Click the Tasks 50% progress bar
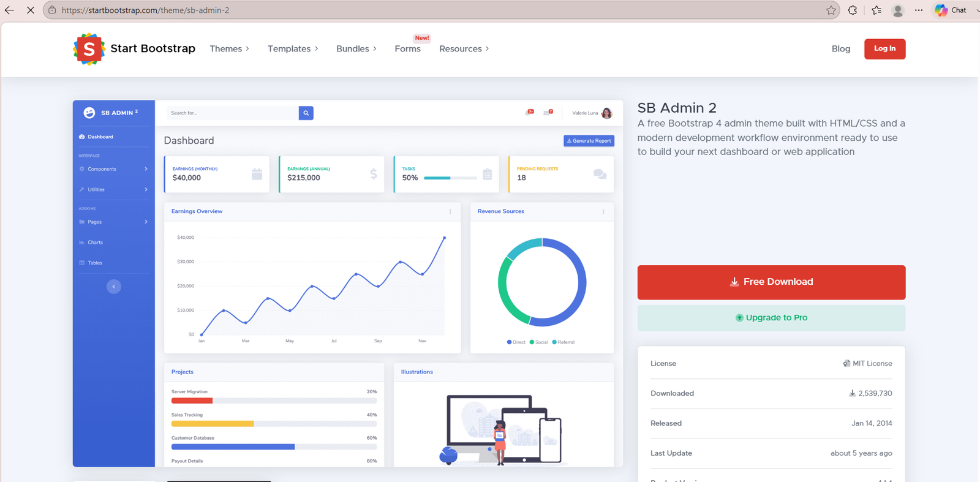The height and width of the screenshot is (482, 980). coord(451,178)
